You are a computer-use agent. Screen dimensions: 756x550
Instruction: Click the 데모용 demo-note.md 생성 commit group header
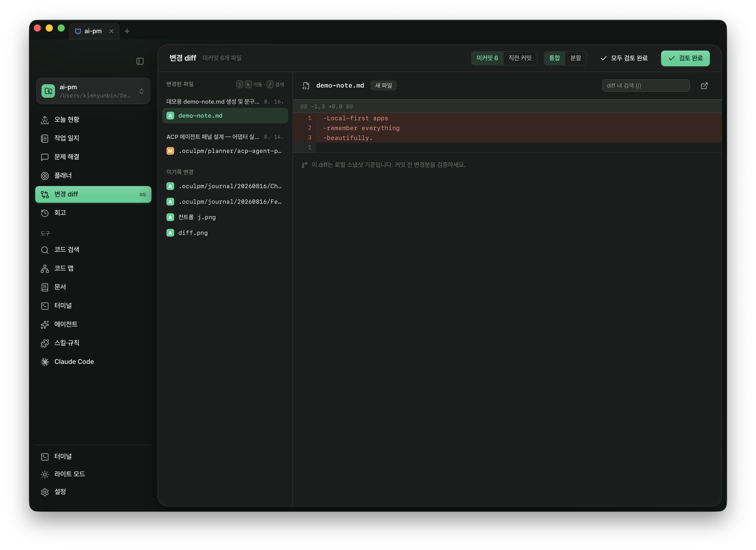[225, 102]
